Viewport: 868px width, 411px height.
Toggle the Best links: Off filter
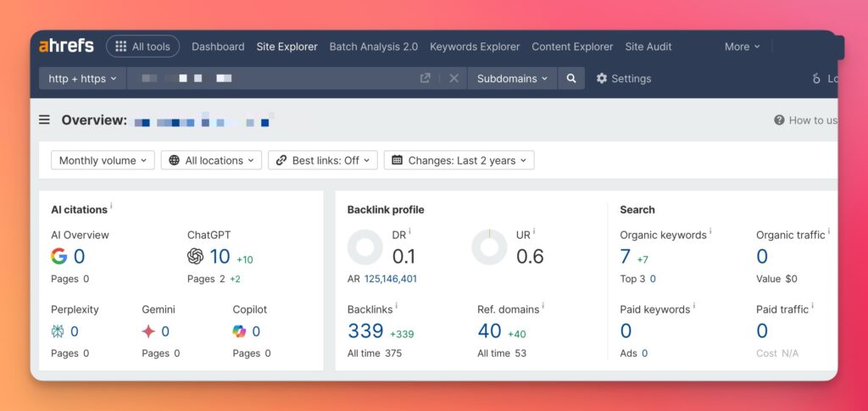(323, 160)
